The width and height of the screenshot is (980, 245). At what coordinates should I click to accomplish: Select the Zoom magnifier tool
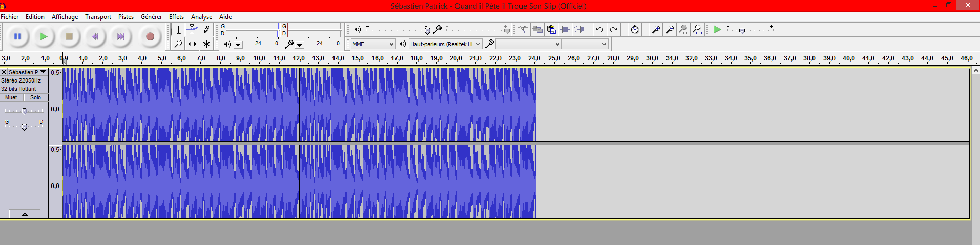178,44
